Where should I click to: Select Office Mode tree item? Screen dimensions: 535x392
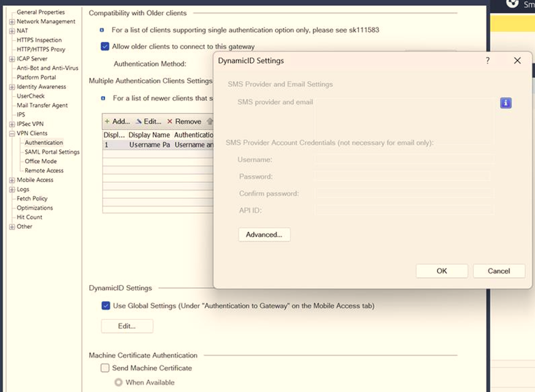[41, 161]
